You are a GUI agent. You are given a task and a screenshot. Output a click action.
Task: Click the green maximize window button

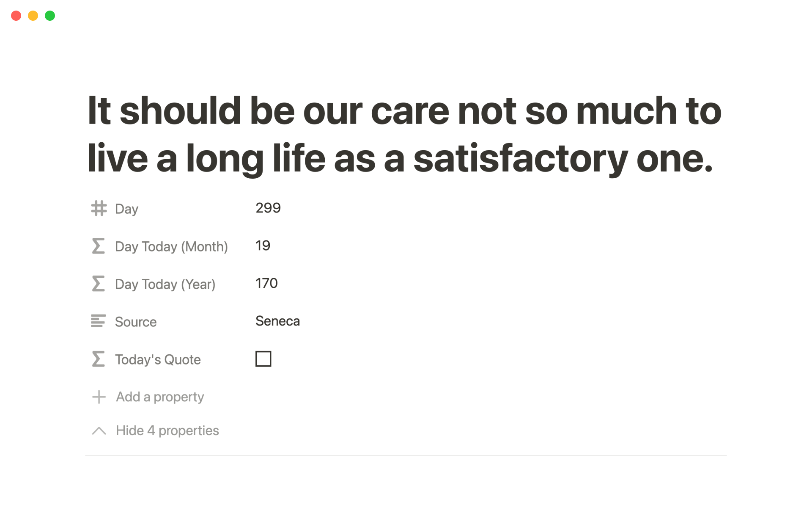[x=50, y=16]
